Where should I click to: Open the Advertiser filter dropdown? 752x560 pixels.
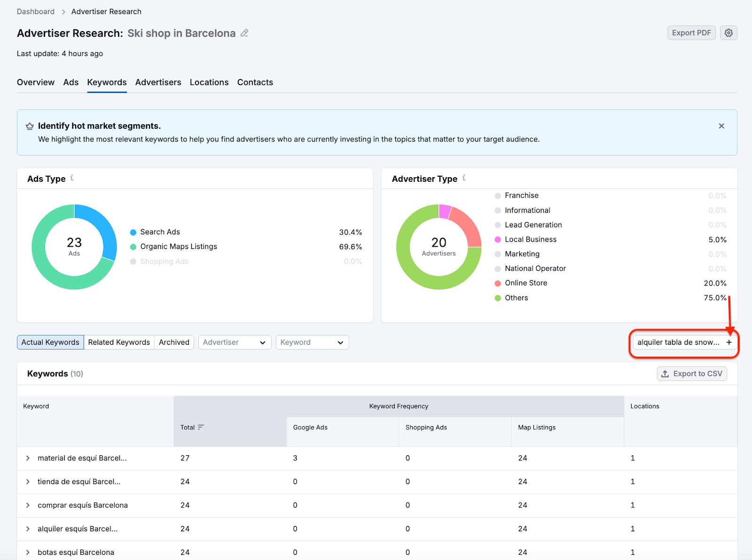tap(235, 342)
